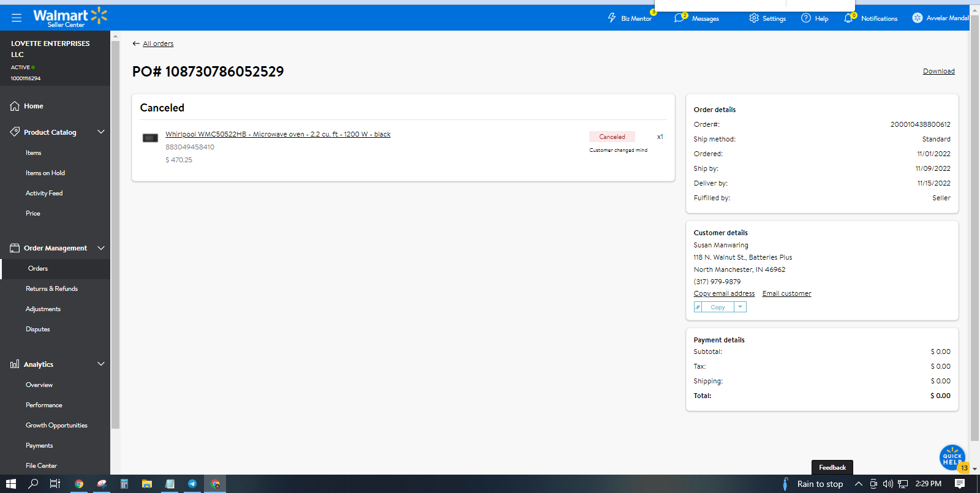Screen dimensions: 980x493
Task: Open the Windows action center icon
Action: [960, 484]
